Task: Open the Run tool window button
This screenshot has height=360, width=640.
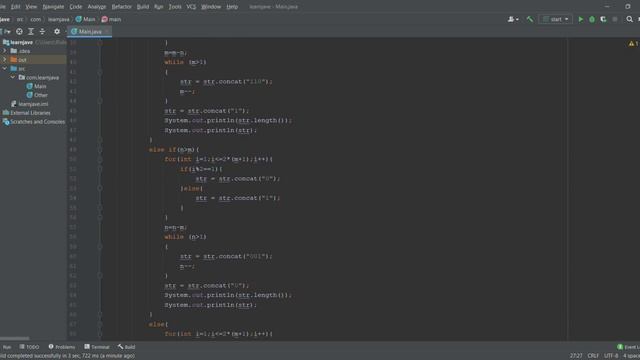Action: (7, 347)
